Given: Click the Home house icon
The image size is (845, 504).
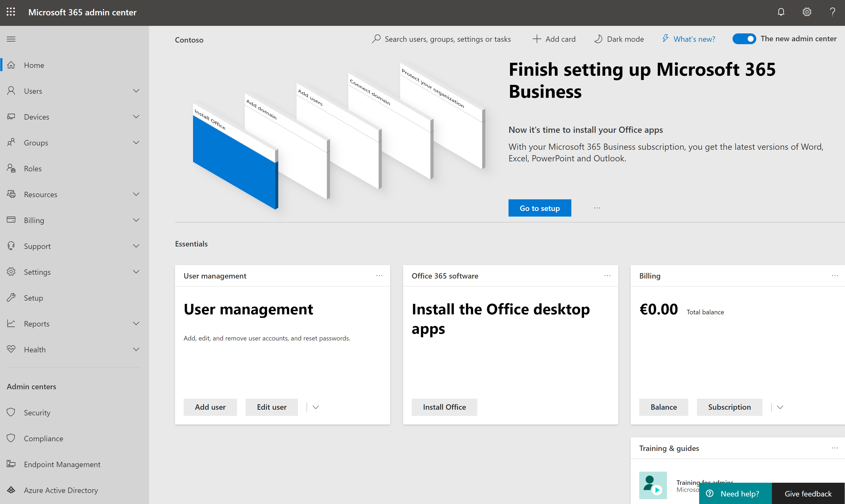Looking at the screenshot, I should click(11, 65).
